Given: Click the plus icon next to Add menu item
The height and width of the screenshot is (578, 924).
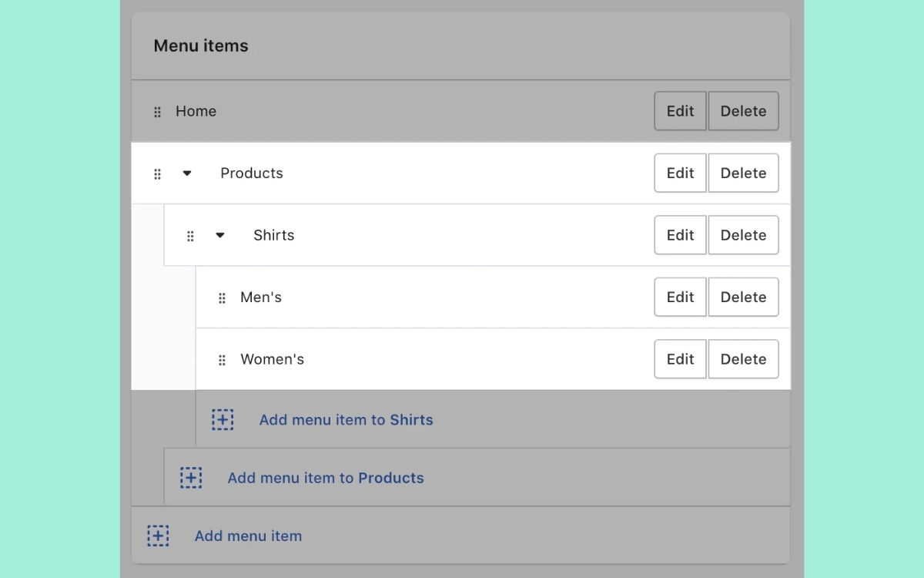Looking at the screenshot, I should pos(158,536).
